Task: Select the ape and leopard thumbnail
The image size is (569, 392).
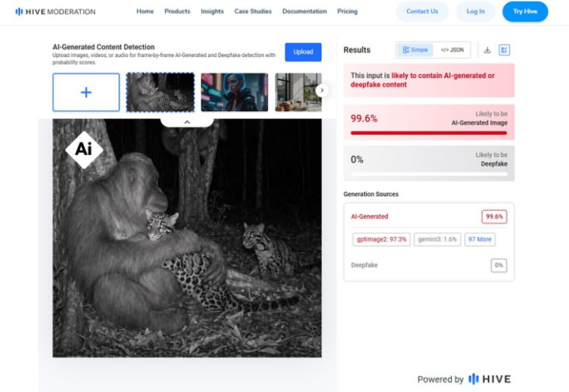Action: tap(160, 92)
